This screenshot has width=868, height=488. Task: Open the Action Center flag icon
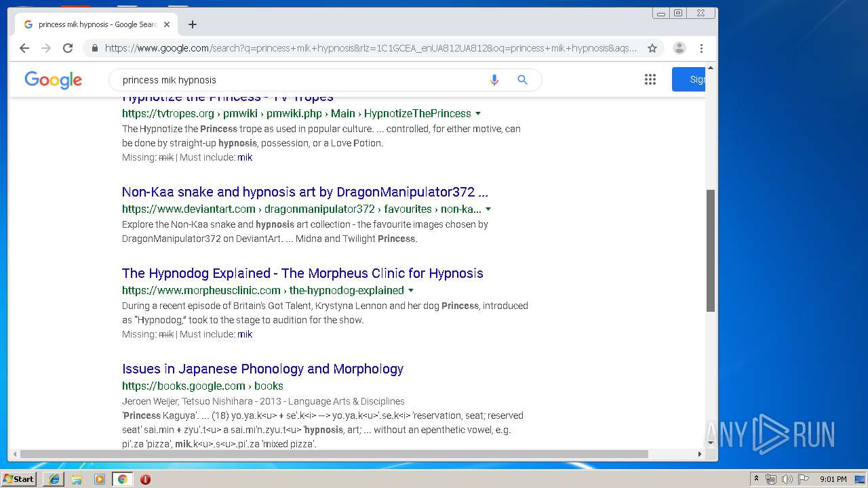click(x=803, y=479)
